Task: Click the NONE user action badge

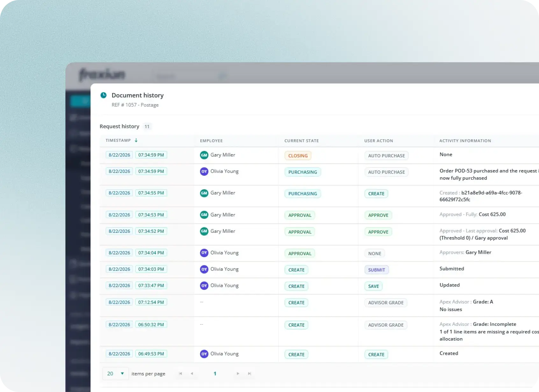Action: (375, 253)
